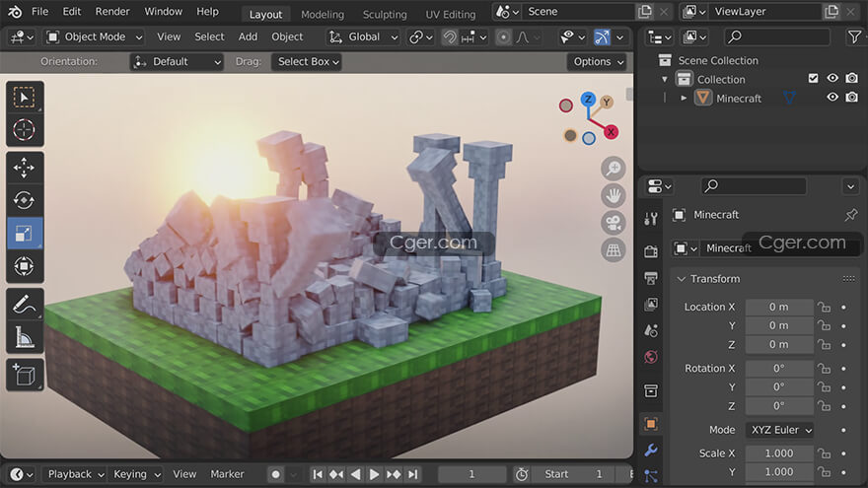The height and width of the screenshot is (488, 868).
Task: Click the viewport Zoom icon
Action: 613,169
